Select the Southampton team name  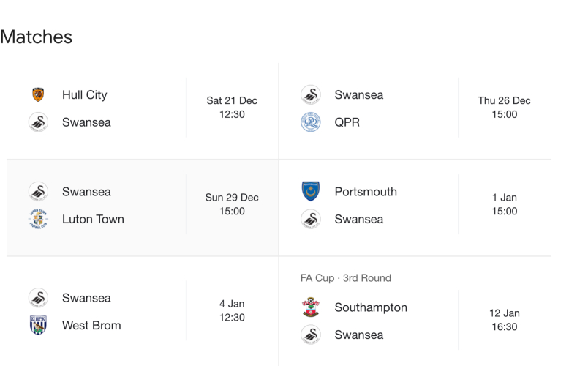coord(371,307)
